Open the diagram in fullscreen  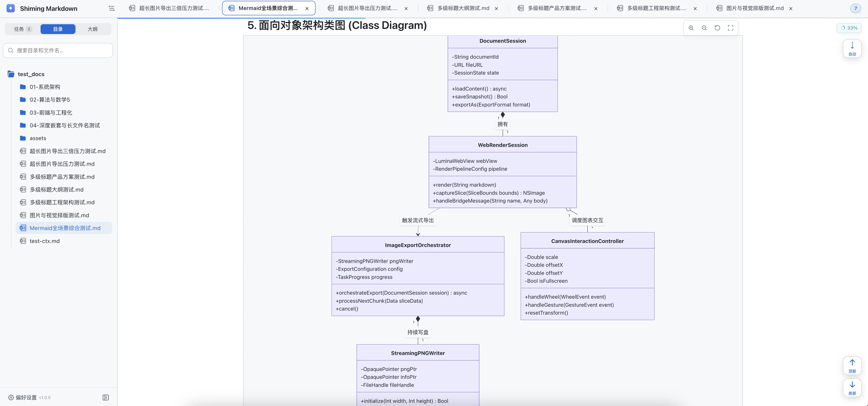[731, 28]
